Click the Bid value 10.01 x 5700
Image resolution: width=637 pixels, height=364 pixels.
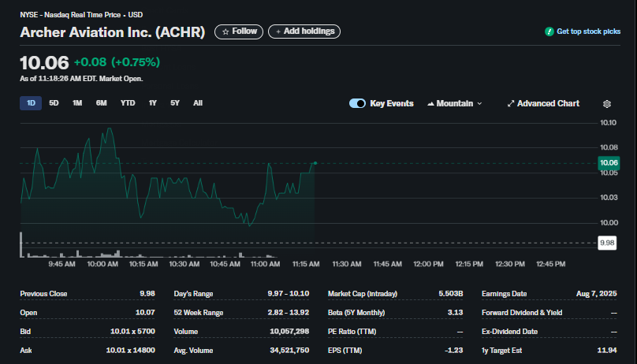132,332
